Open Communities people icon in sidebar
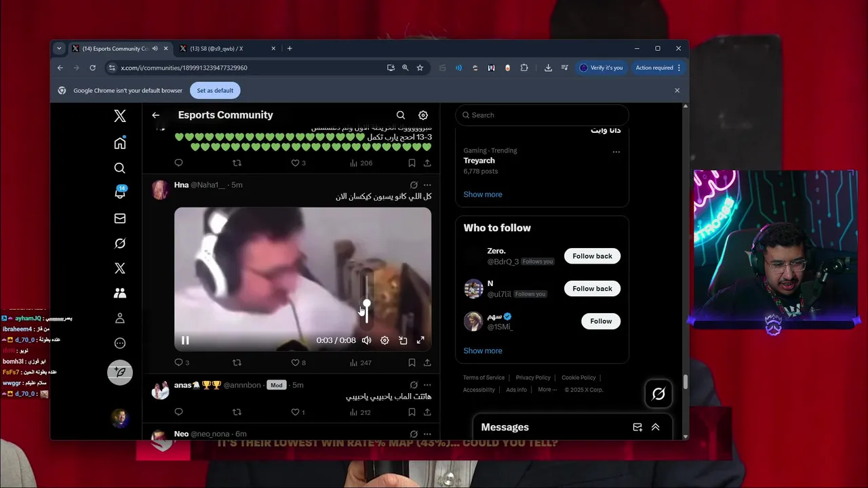 (120, 293)
